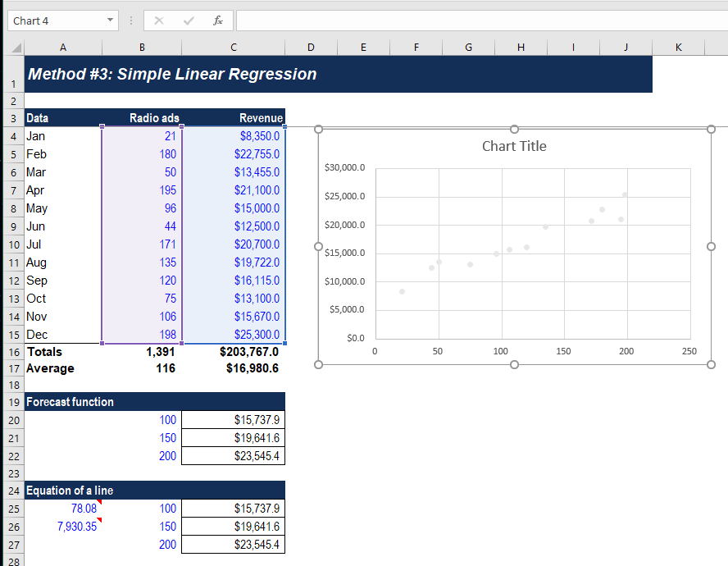728x566 pixels.
Task: Select column B header
Action: pyautogui.click(x=142, y=47)
